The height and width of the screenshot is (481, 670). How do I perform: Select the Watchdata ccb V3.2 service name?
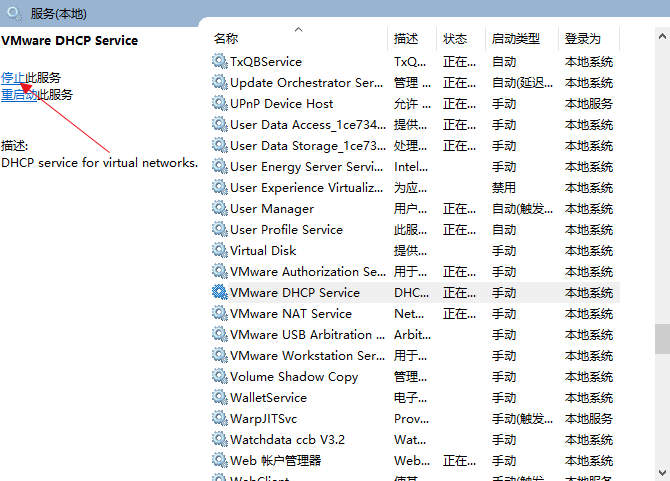click(x=287, y=440)
